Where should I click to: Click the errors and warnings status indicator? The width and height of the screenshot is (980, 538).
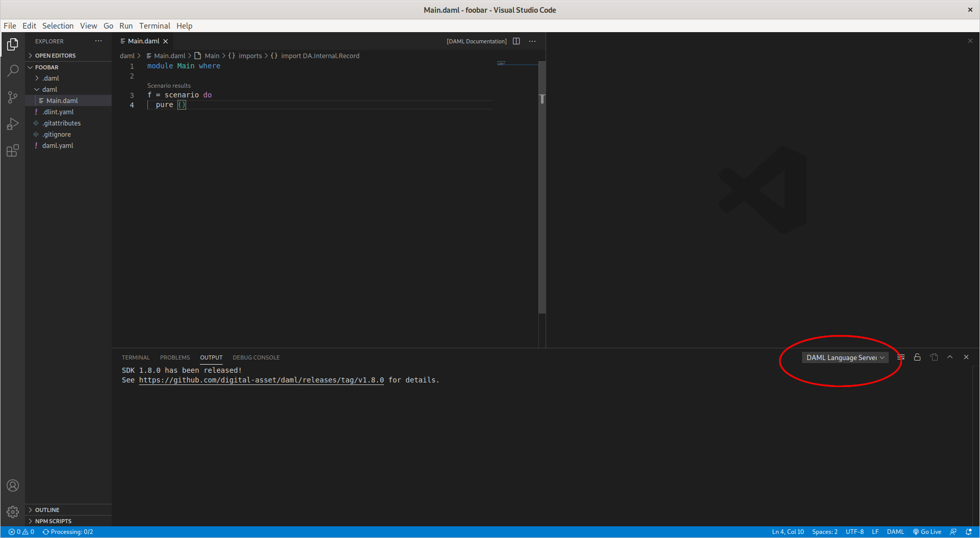click(21, 532)
